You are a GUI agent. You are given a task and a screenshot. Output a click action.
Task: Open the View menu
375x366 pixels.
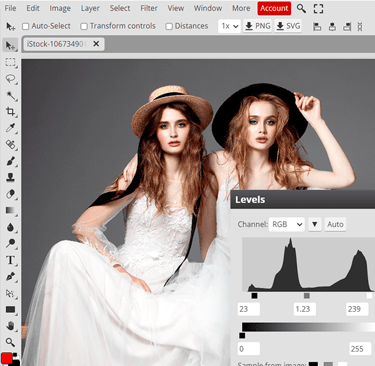[176, 8]
